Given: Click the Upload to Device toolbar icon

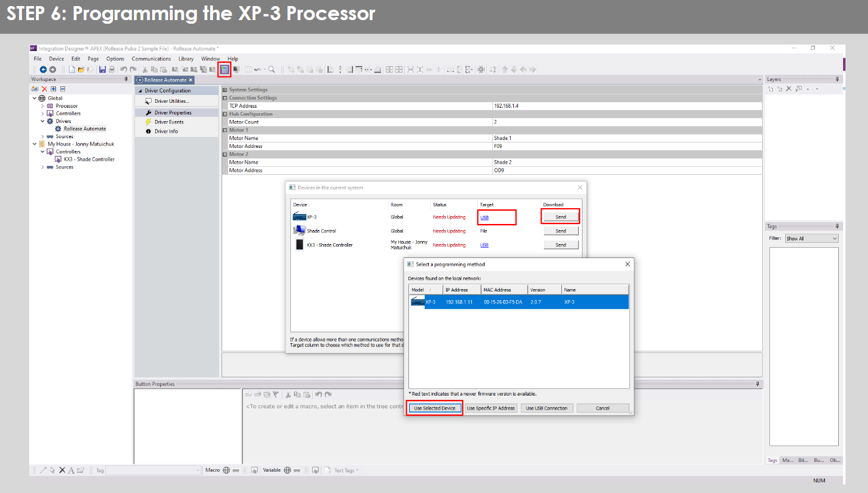Looking at the screenshot, I should point(224,69).
